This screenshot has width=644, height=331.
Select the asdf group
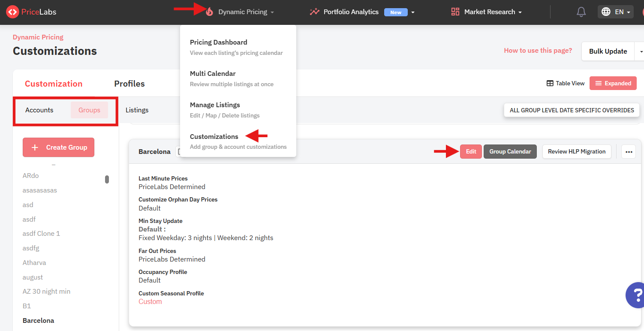[x=29, y=220]
